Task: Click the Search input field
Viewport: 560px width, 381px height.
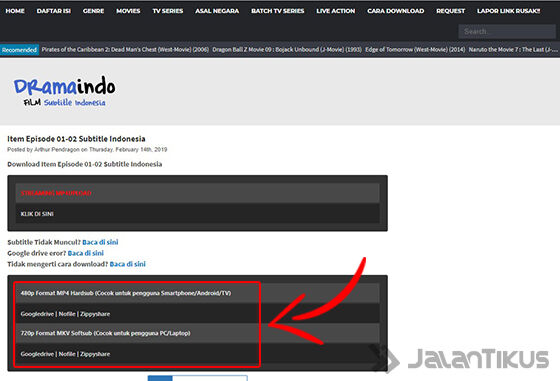Action: pyautogui.click(x=507, y=31)
